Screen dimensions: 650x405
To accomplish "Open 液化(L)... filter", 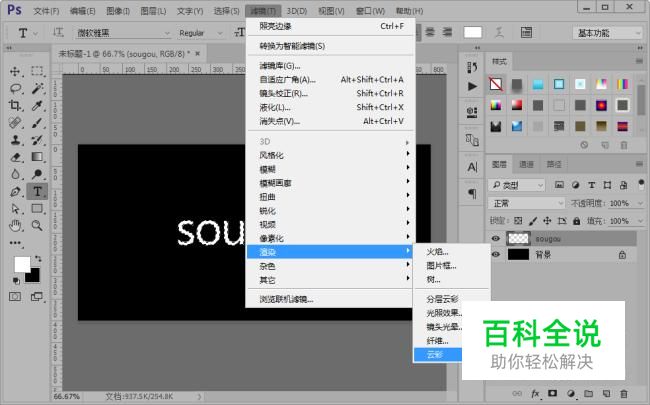I will click(x=330, y=107).
